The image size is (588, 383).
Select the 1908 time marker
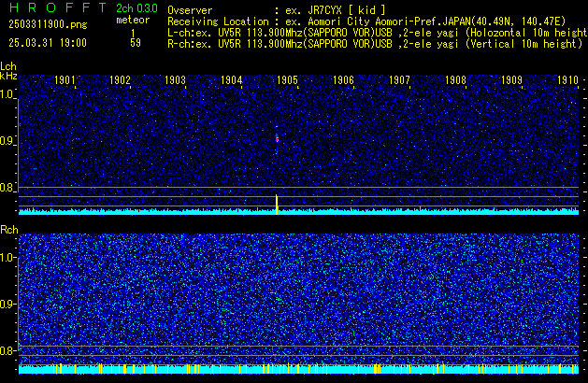pyautogui.click(x=455, y=80)
